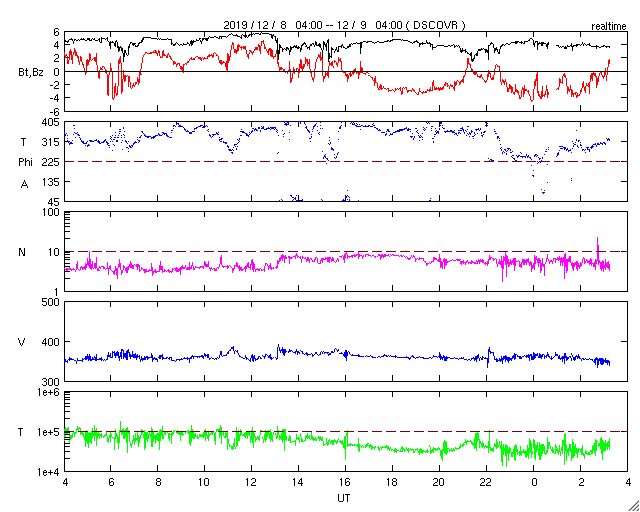Click the '18' hour tick on the UT axis
Screen dimensions: 640x512
392,483
